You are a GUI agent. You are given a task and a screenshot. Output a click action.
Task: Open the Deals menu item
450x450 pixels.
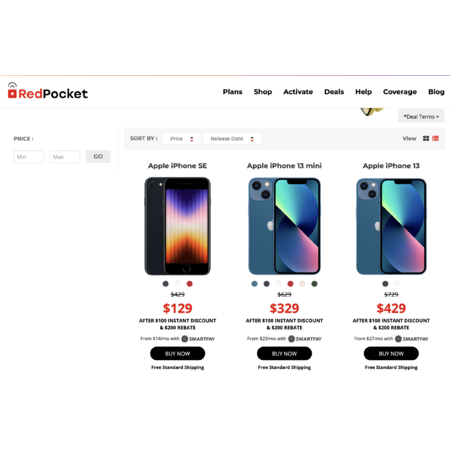click(x=334, y=92)
